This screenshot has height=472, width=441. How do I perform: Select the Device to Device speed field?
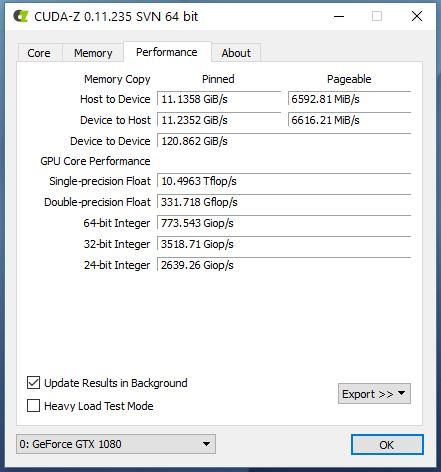(284, 141)
